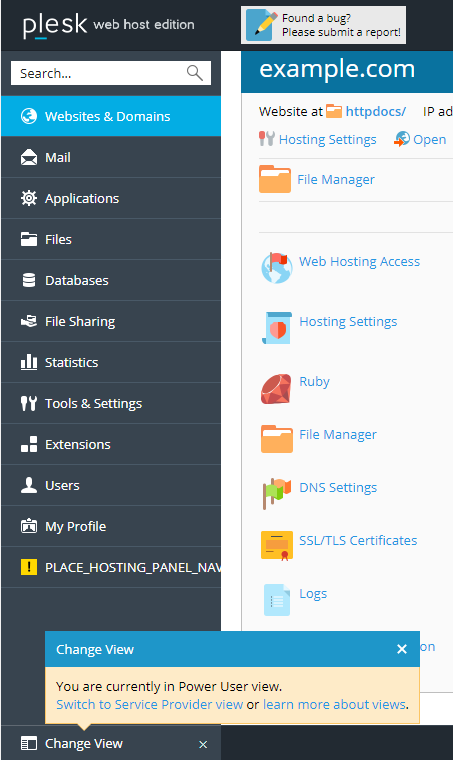Image resolution: width=453 pixels, height=760 pixels.
Task: Click the search magnifier icon
Action: pyautogui.click(x=195, y=73)
